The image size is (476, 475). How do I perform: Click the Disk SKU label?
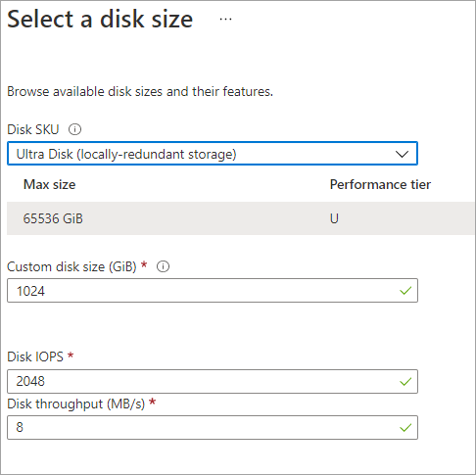click(33, 129)
